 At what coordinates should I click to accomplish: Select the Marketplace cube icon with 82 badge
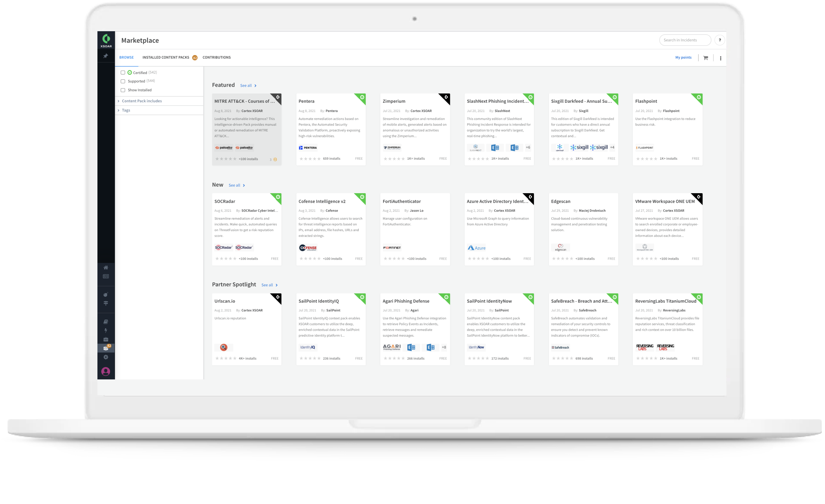(106, 348)
